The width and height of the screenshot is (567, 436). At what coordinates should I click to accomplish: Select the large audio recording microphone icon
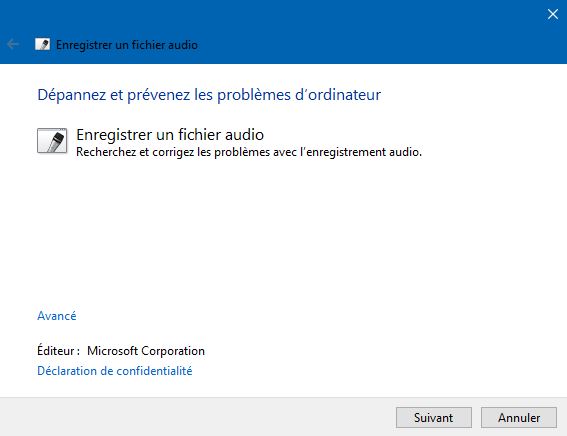click(52, 141)
